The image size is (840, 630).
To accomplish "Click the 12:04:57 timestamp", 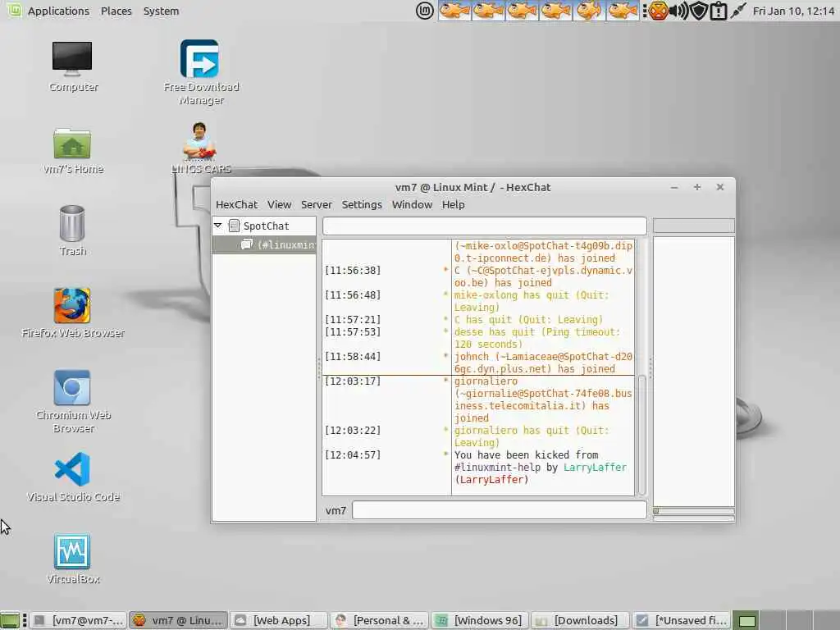I will click(x=353, y=454).
